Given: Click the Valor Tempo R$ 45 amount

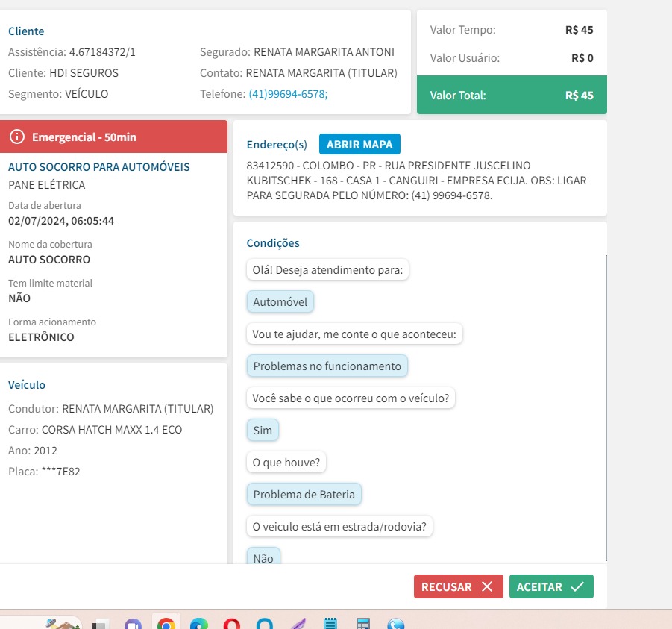Looking at the screenshot, I should pos(579,30).
